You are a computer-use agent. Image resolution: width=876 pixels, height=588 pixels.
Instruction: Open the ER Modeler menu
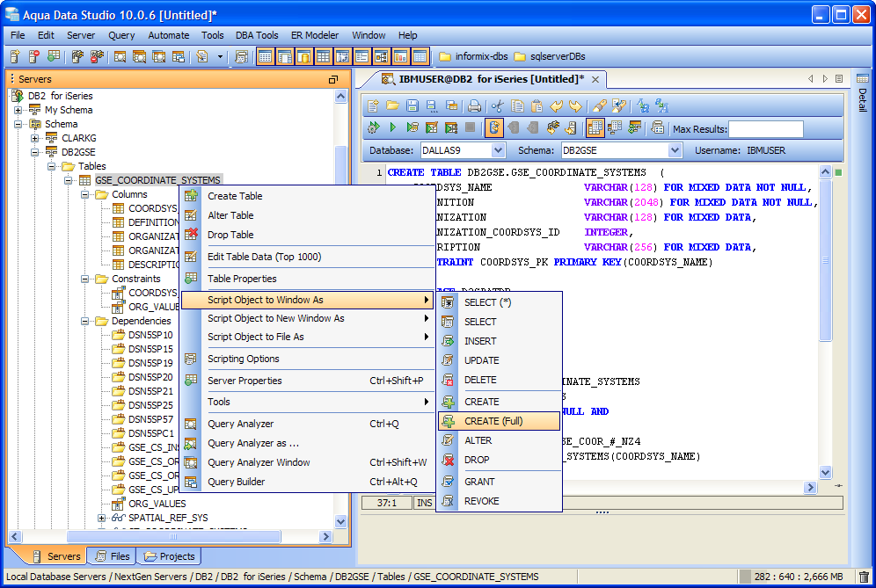(x=315, y=35)
